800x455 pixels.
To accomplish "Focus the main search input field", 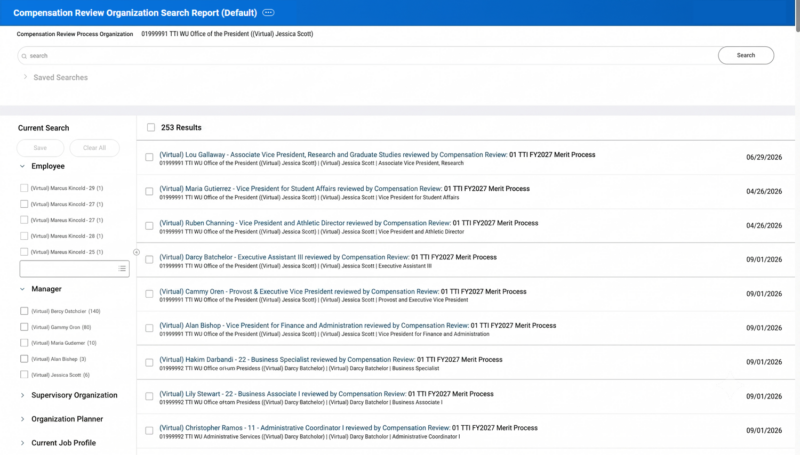I will coord(367,56).
